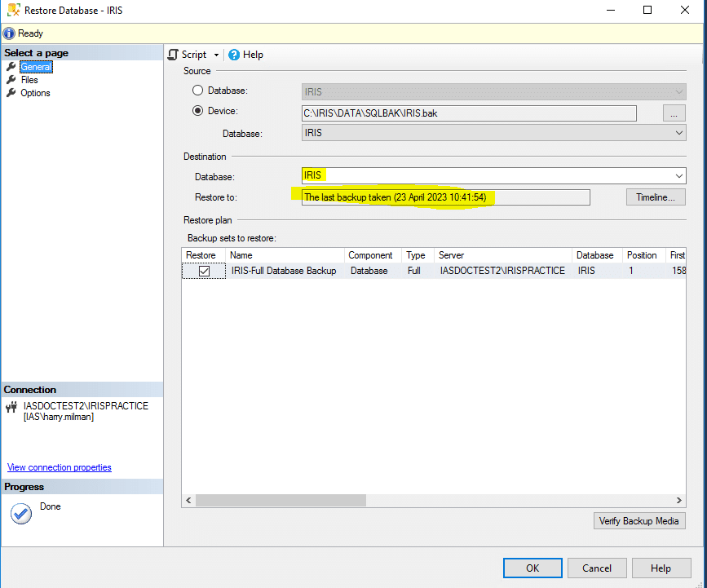Open the Files page
Image resolution: width=707 pixels, height=588 pixels.
click(x=29, y=80)
